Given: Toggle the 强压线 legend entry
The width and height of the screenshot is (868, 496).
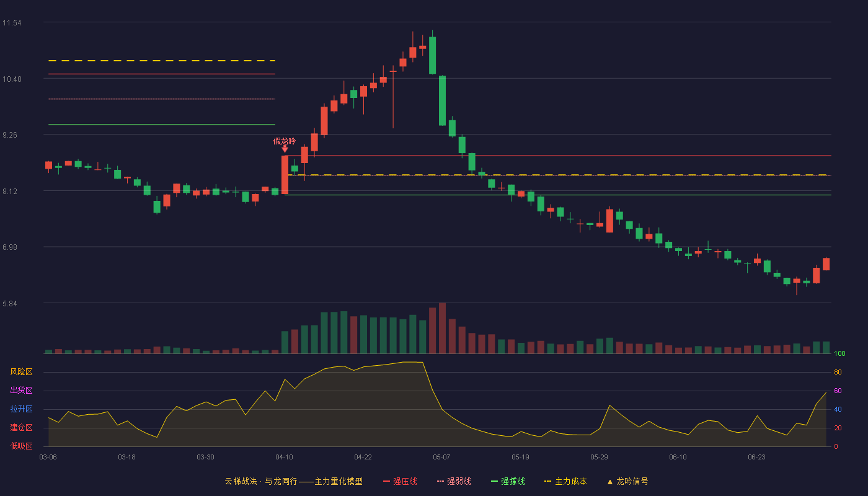Looking at the screenshot, I should click(400, 481).
